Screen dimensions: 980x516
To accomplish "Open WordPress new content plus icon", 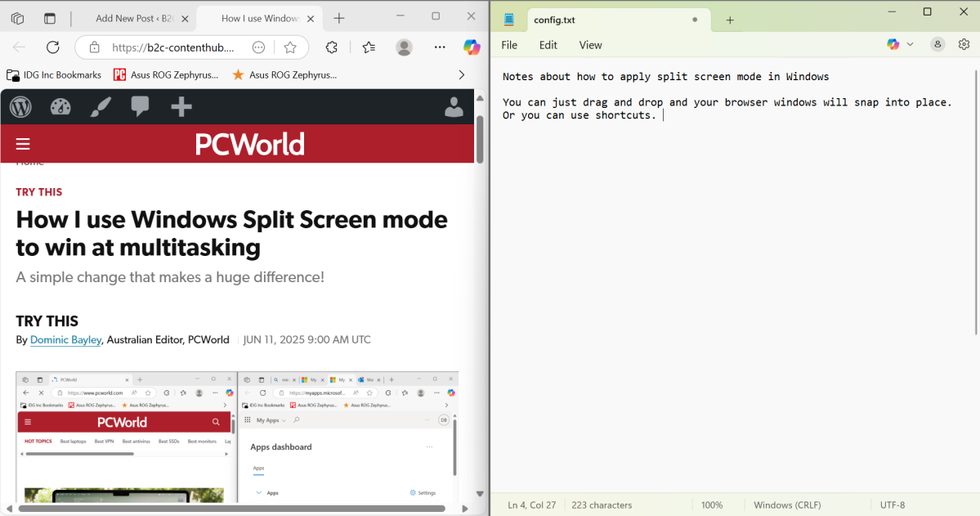I will click(181, 107).
